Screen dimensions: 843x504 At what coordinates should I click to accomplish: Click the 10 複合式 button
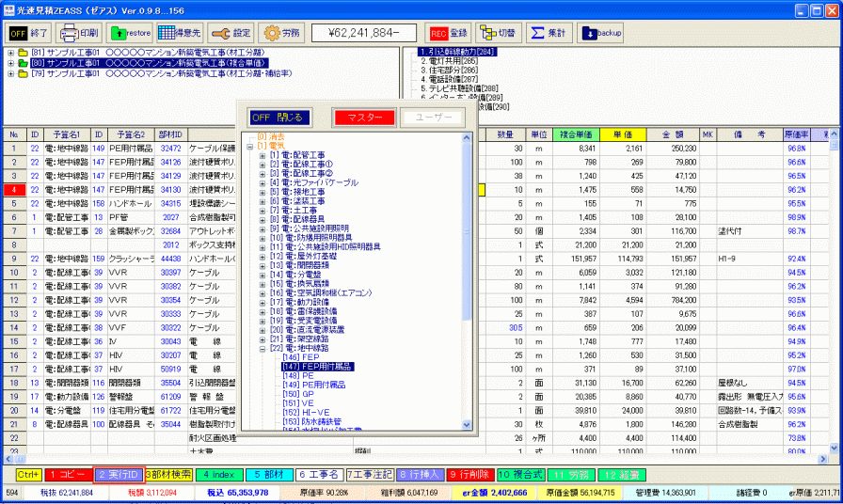point(520,475)
